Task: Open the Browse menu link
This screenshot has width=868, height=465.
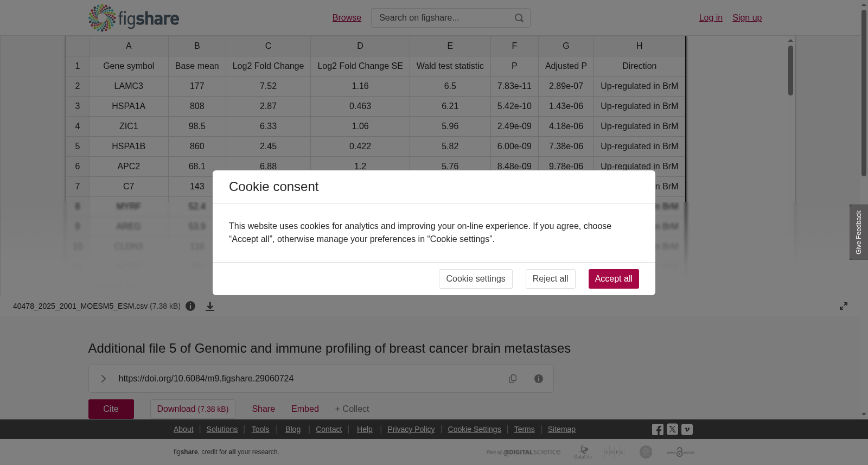Action: (x=347, y=18)
